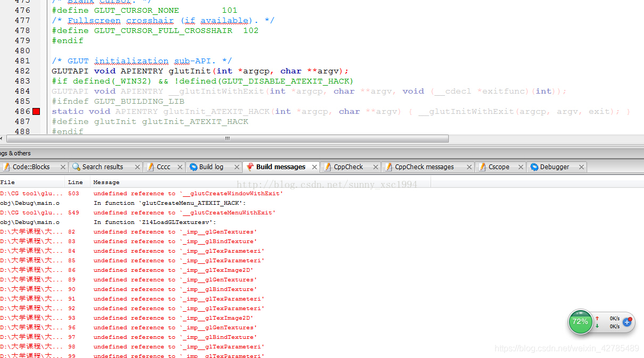Select the Cscope tab

click(x=498, y=167)
